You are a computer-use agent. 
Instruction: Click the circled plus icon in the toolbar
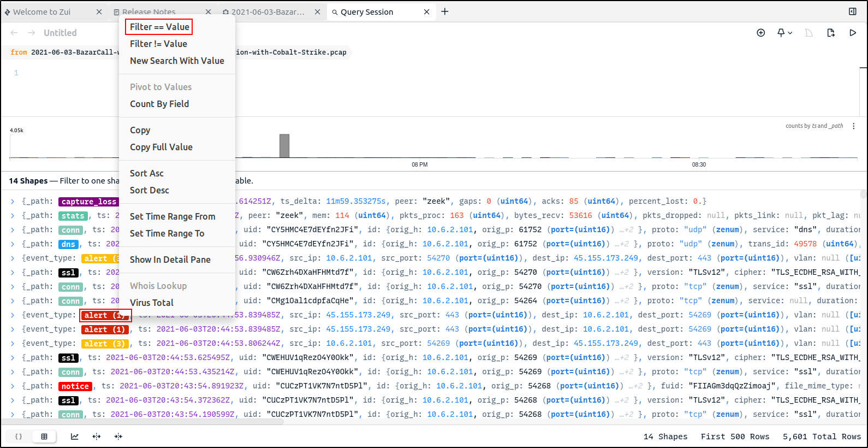coord(760,33)
